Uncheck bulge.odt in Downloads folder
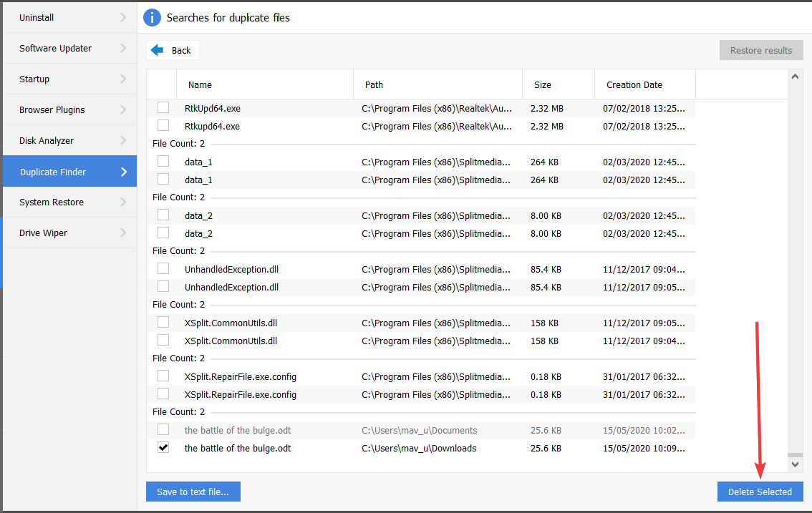The width and height of the screenshot is (812, 513). (x=163, y=448)
